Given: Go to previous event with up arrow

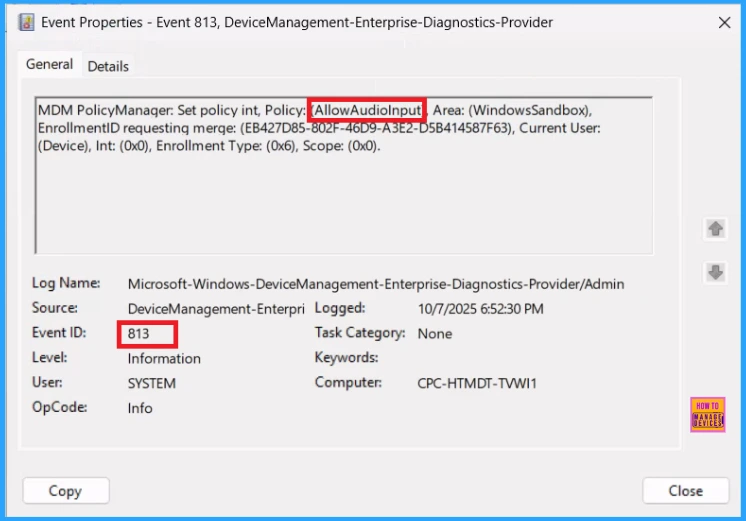Looking at the screenshot, I should point(715,229).
